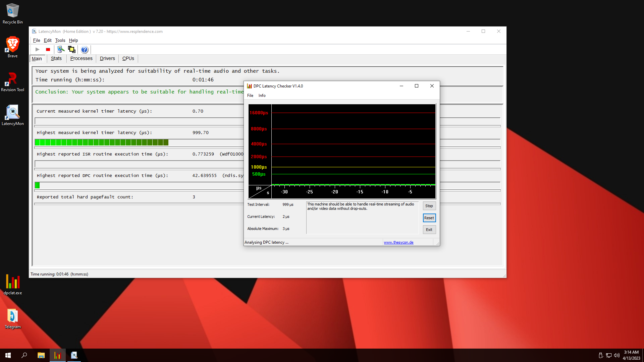Switch to the CPUs tab
Image resolution: width=644 pixels, height=362 pixels.
click(x=128, y=58)
